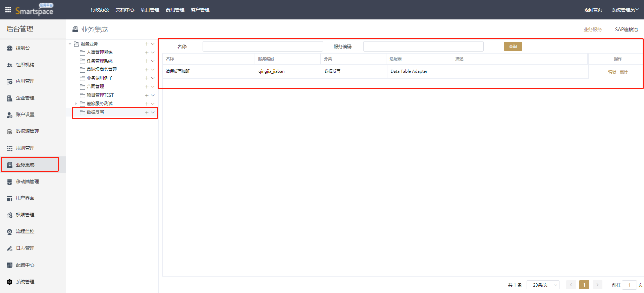
Task: Click the 返回首页 link
Action: (x=593, y=10)
